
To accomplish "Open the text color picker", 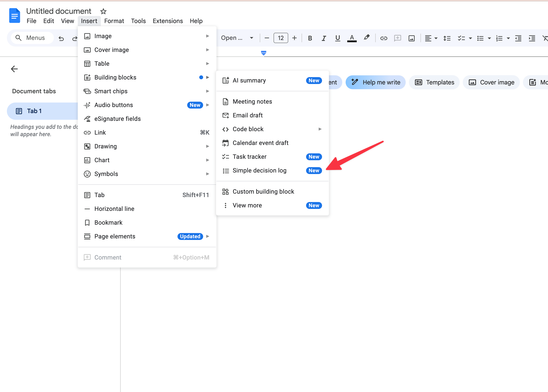I will pos(352,38).
